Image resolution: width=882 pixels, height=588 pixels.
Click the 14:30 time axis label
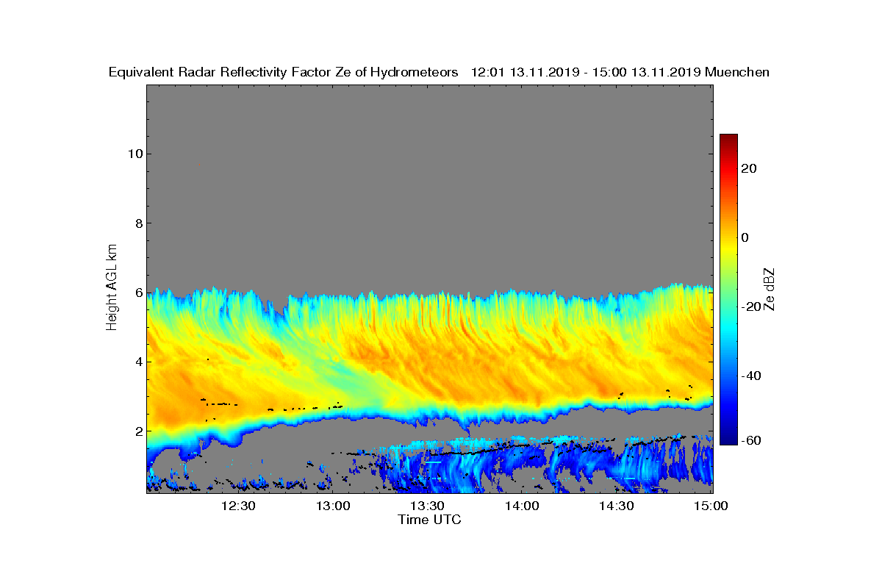[x=616, y=506]
